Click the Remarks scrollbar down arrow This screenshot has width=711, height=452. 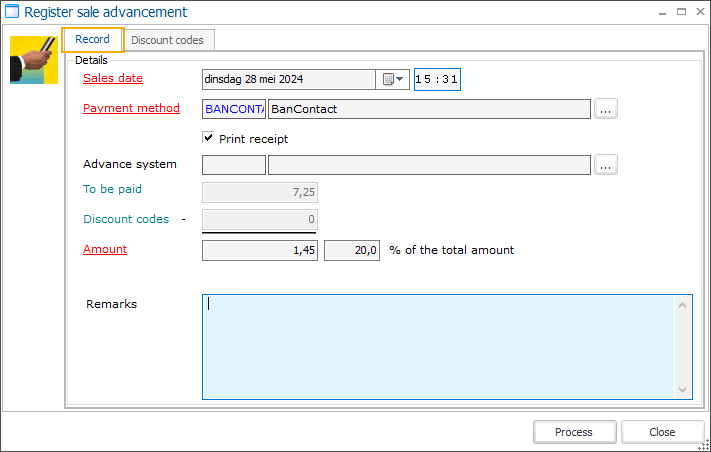(x=684, y=390)
